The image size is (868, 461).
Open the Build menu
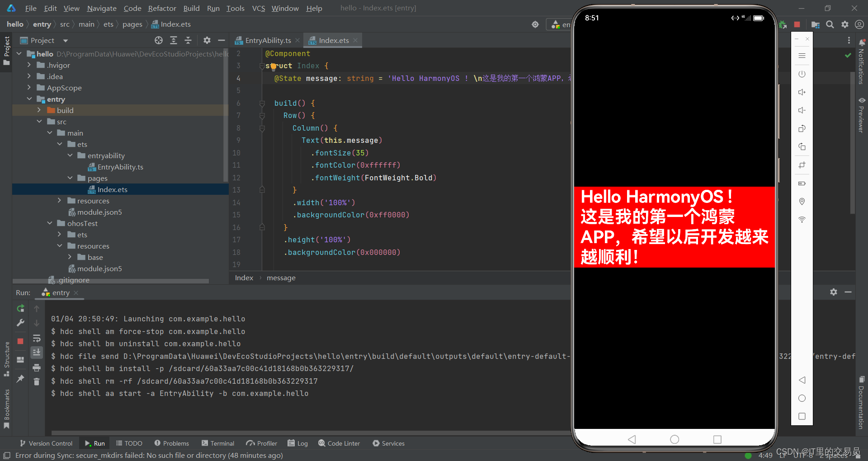pos(191,8)
